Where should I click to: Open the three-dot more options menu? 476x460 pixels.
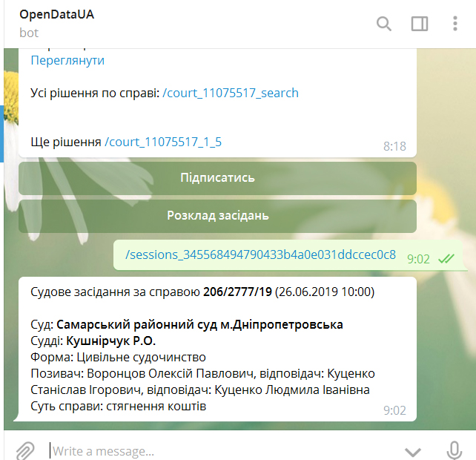click(x=455, y=24)
